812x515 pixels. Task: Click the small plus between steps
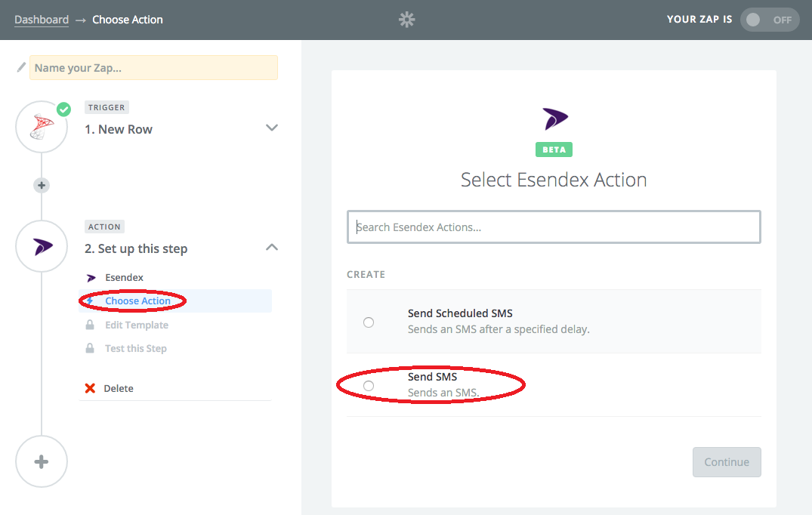coord(42,185)
